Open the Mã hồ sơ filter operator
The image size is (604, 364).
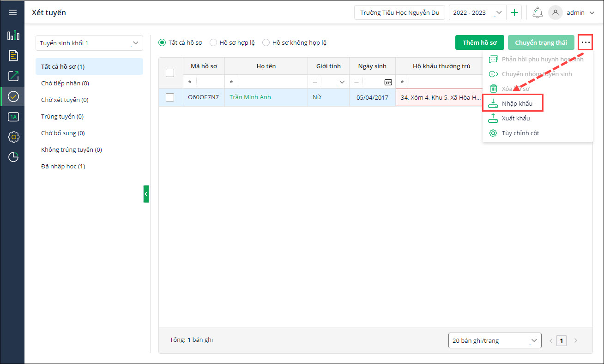(190, 82)
